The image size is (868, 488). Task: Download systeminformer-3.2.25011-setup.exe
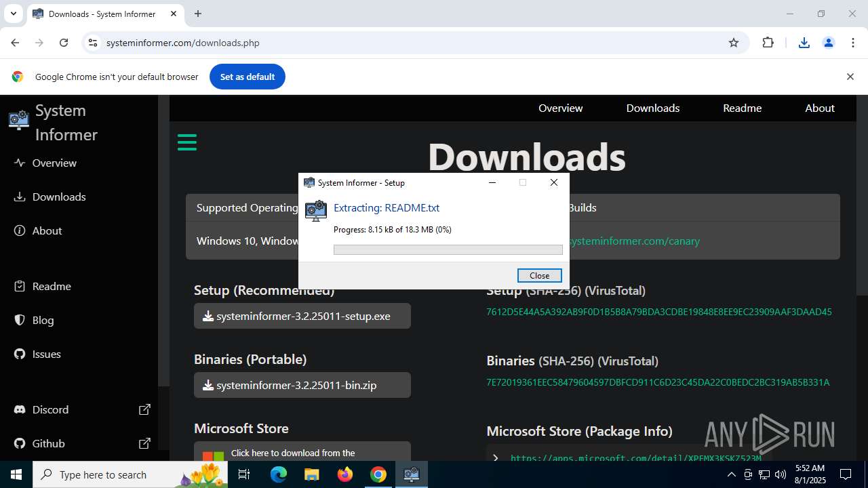[302, 316]
